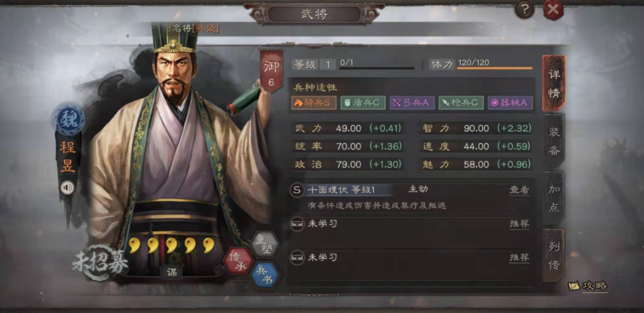
Task: Switch to the 加点 tab
Action: point(553,198)
